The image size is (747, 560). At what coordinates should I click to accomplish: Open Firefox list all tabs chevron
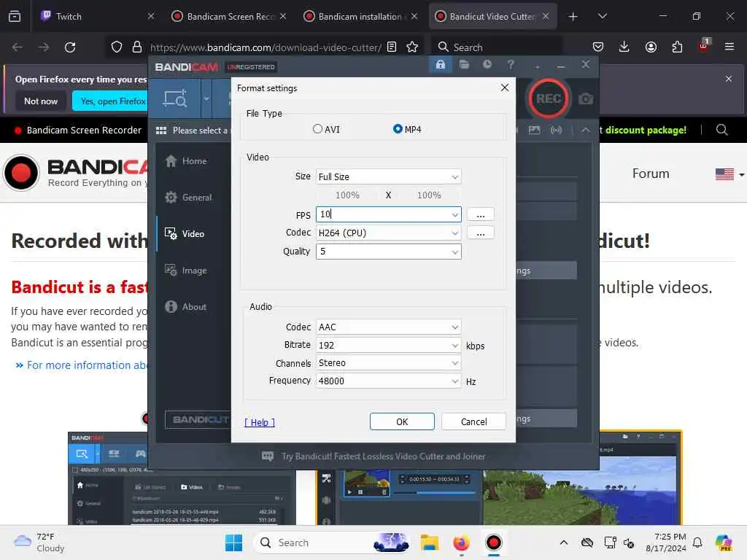602,16
